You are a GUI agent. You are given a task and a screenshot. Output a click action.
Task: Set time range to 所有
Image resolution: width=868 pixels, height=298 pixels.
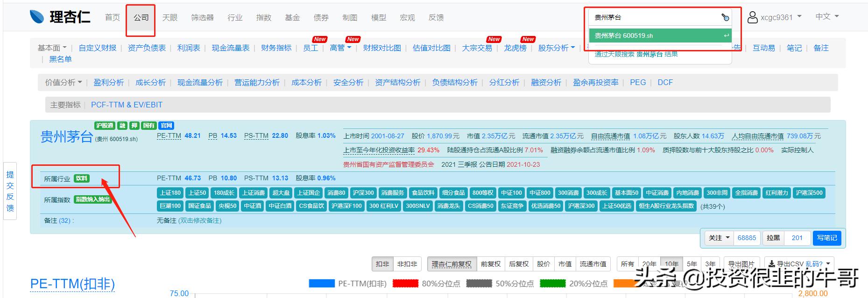click(x=628, y=264)
